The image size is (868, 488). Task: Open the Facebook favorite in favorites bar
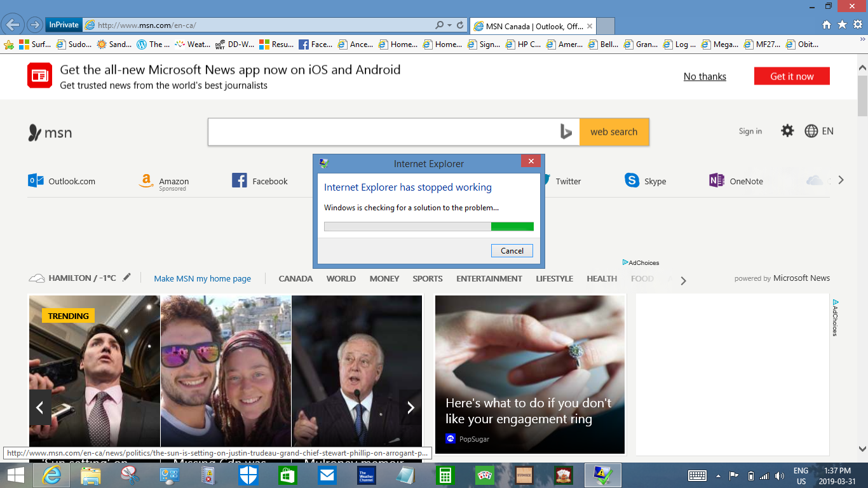pyautogui.click(x=315, y=44)
